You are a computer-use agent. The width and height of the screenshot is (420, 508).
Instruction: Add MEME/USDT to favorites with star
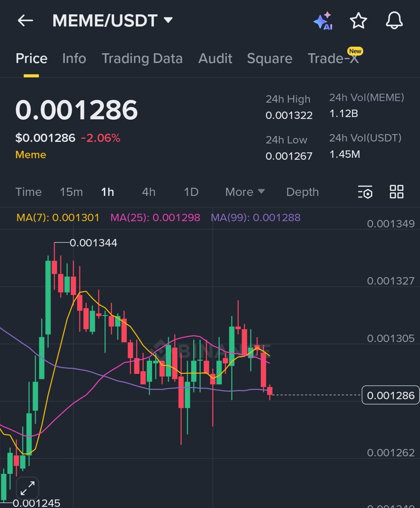click(x=358, y=21)
